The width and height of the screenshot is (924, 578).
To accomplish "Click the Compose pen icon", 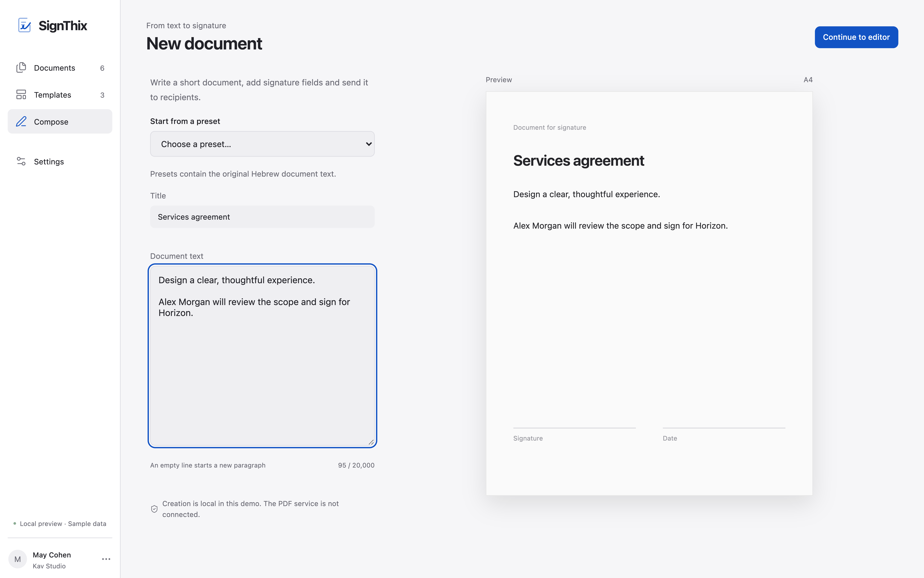I will click(21, 122).
